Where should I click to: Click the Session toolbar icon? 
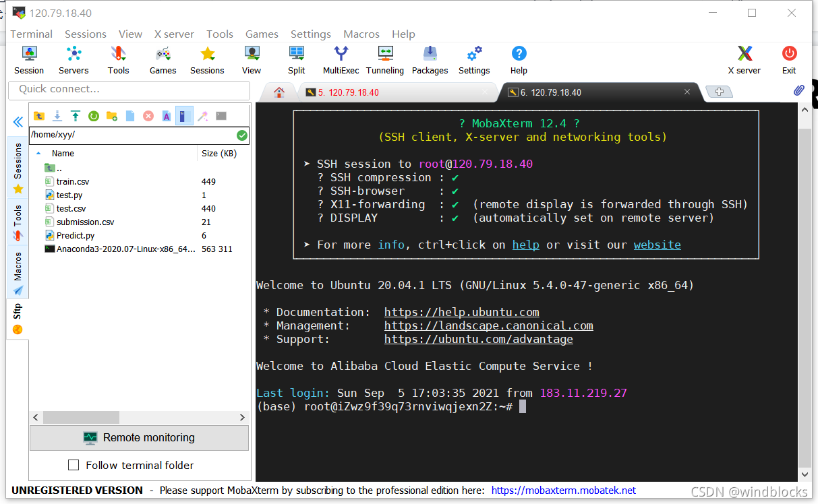tap(29, 60)
